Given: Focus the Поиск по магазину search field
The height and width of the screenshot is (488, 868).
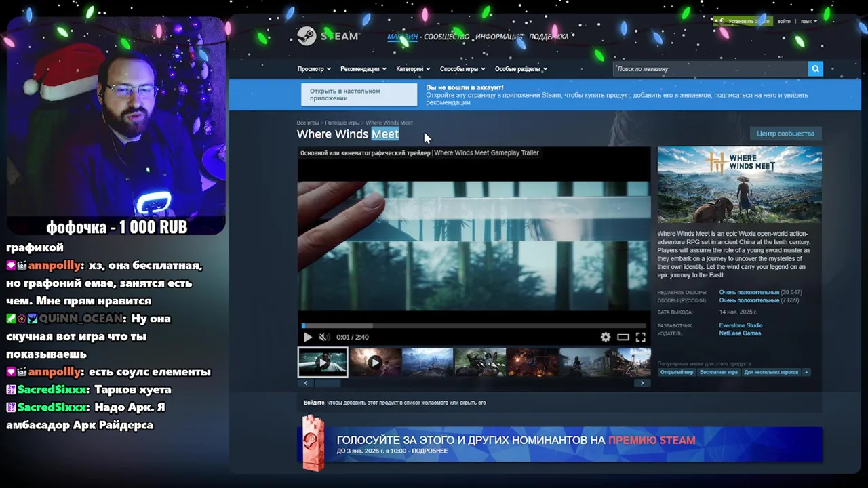Looking at the screenshot, I should (710, 68).
